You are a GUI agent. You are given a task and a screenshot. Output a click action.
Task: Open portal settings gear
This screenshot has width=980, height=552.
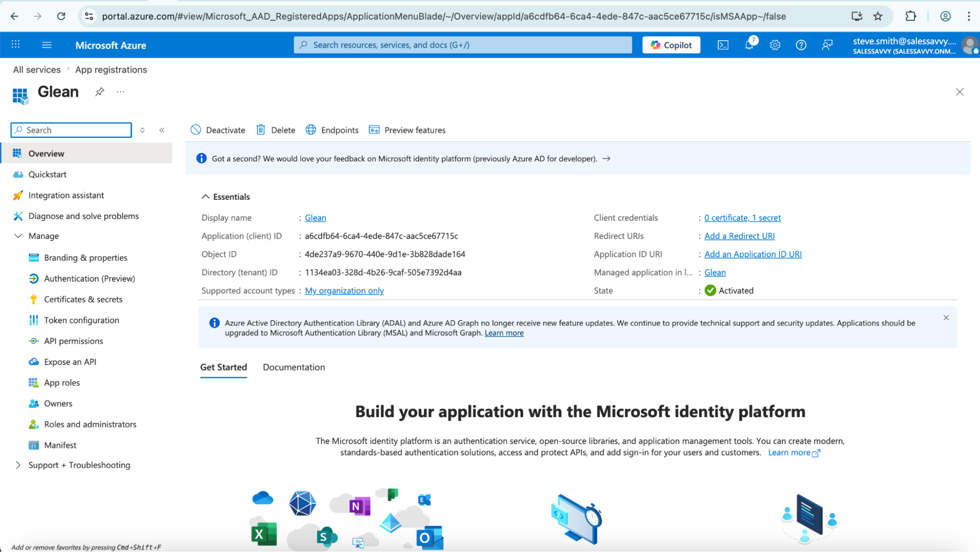click(x=775, y=45)
